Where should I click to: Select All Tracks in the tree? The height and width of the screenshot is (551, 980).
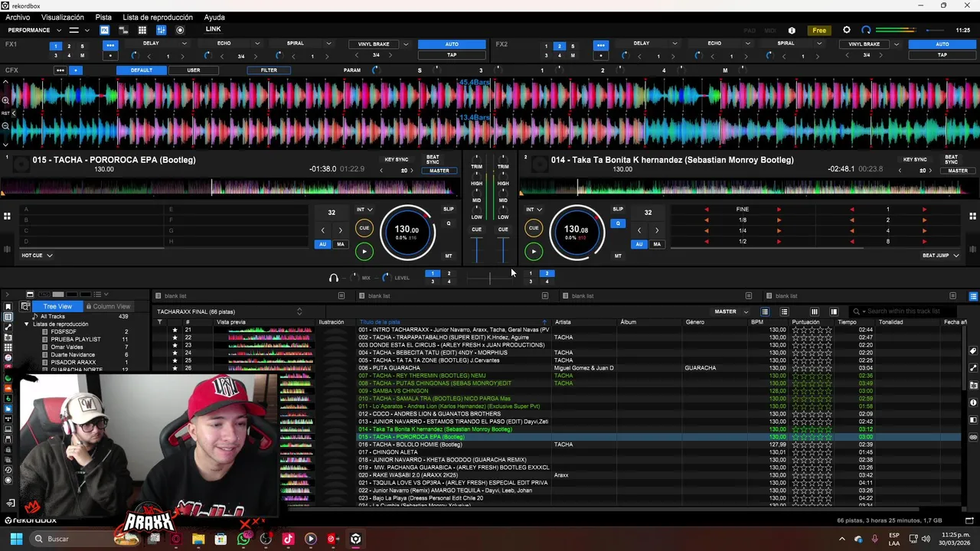click(52, 317)
